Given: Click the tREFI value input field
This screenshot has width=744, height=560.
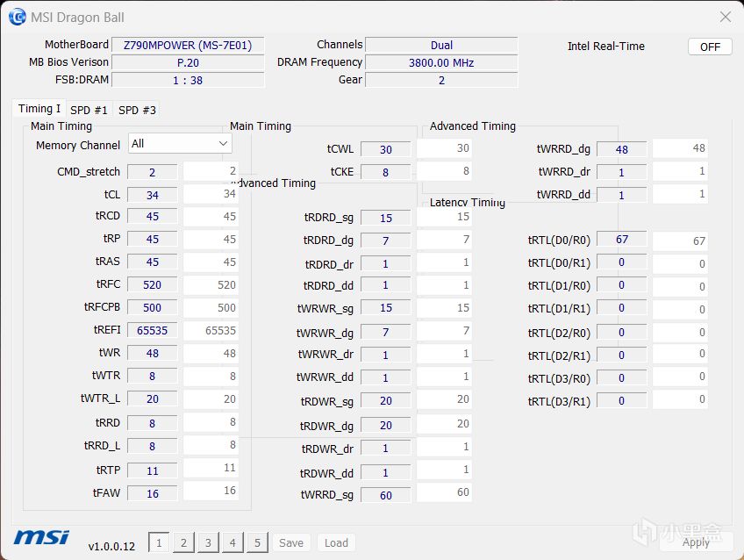Looking at the screenshot, I should (x=153, y=330).
